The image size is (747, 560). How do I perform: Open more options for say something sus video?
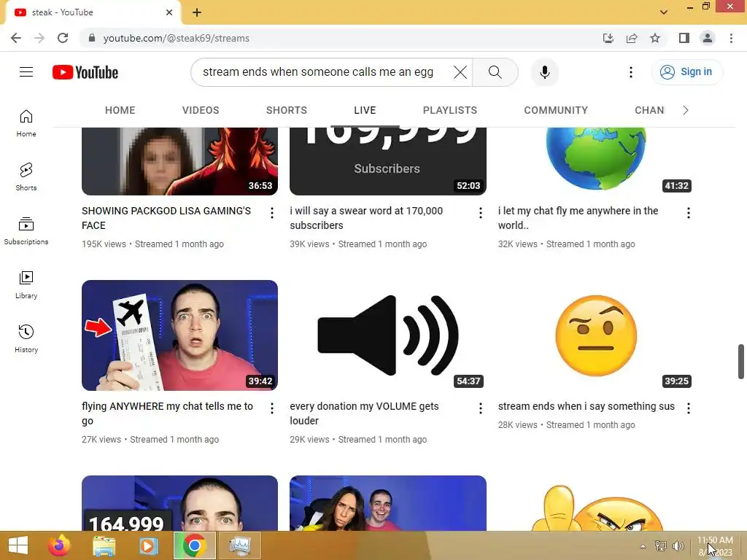click(x=689, y=408)
